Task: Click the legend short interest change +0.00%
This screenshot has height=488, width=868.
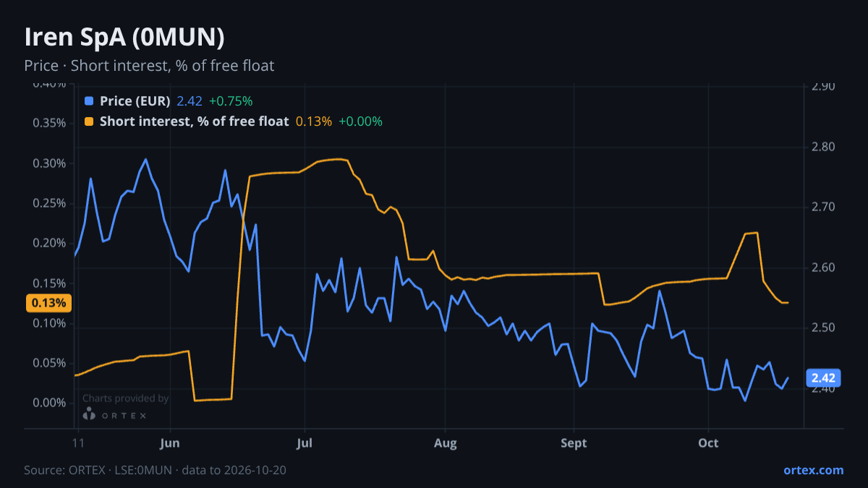Action: tap(360, 121)
